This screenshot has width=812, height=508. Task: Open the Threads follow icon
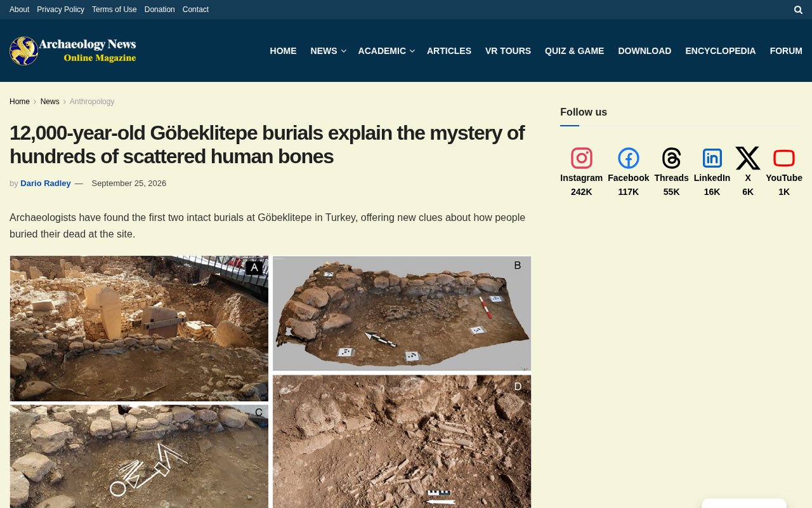coord(671,158)
